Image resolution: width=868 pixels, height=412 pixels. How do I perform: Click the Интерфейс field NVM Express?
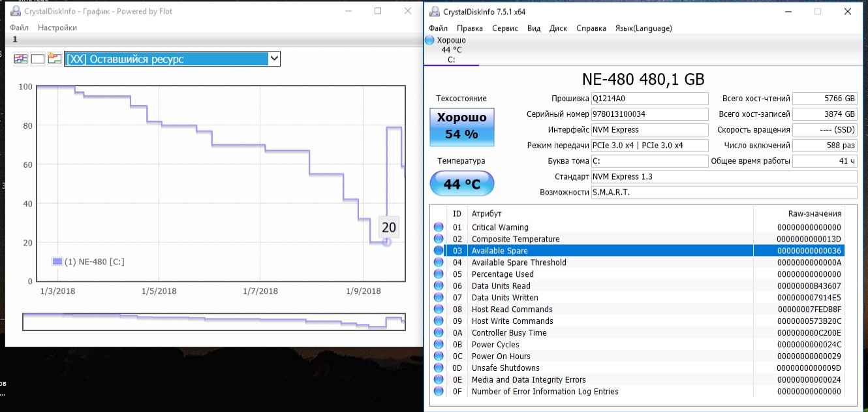click(649, 130)
